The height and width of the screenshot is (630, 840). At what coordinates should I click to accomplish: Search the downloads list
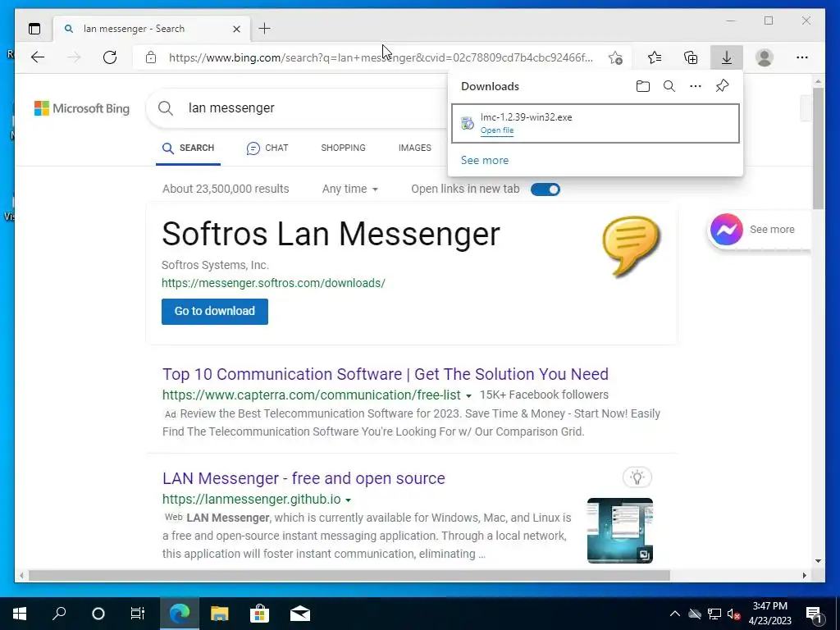tap(669, 86)
